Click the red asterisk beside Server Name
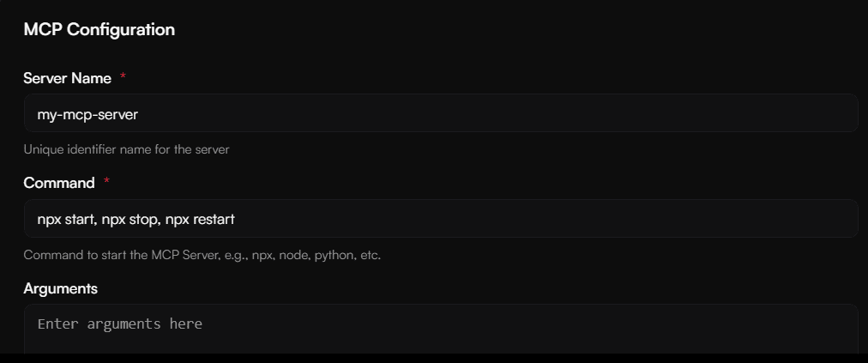868x363 pixels. [x=123, y=78]
